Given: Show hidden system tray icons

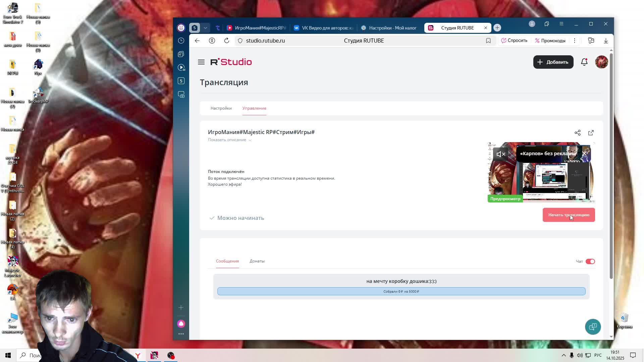Looking at the screenshot, I should (x=563, y=355).
